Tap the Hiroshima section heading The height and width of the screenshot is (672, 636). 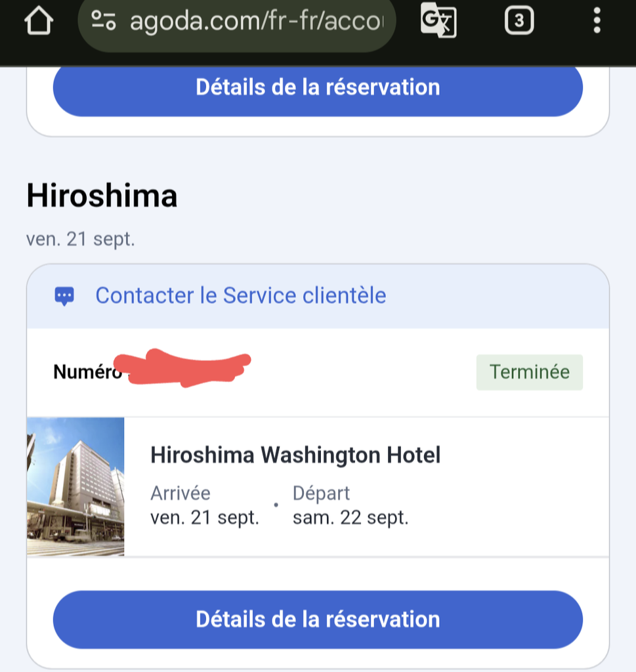(102, 196)
